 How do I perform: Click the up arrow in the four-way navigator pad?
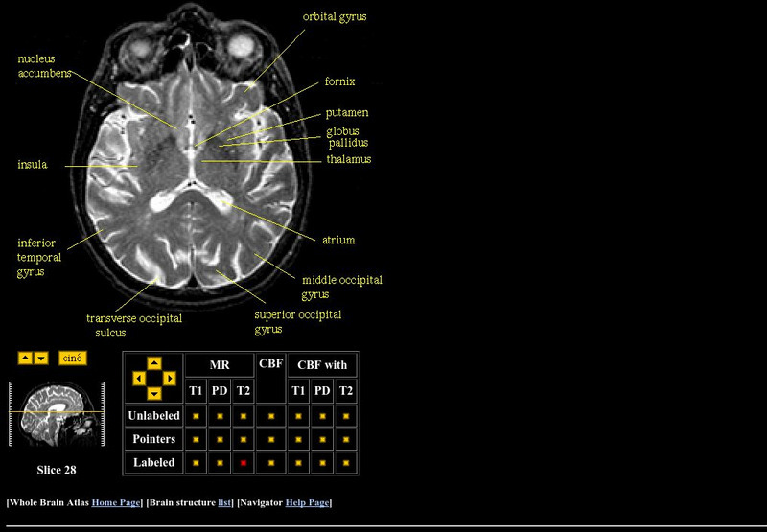(x=154, y=363)
